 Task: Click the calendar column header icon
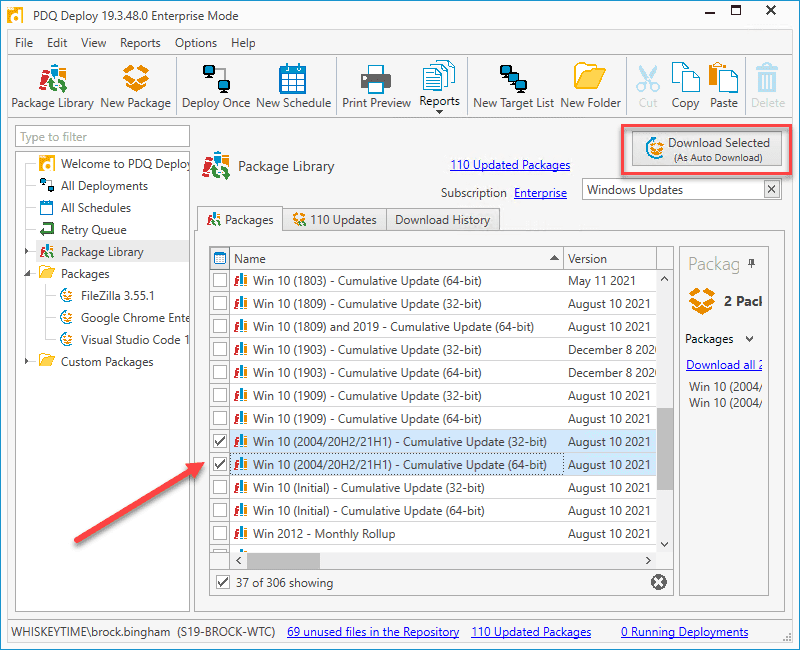220,259
